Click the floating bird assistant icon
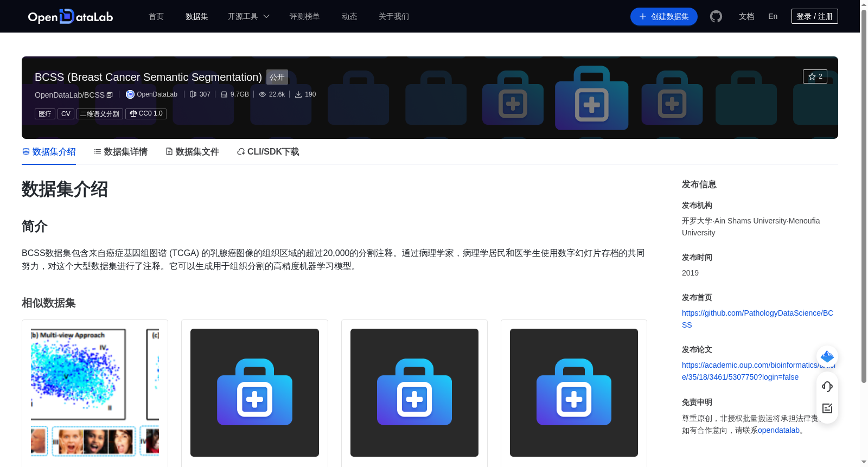The image size is (868, 467). [x=827, y=356]
